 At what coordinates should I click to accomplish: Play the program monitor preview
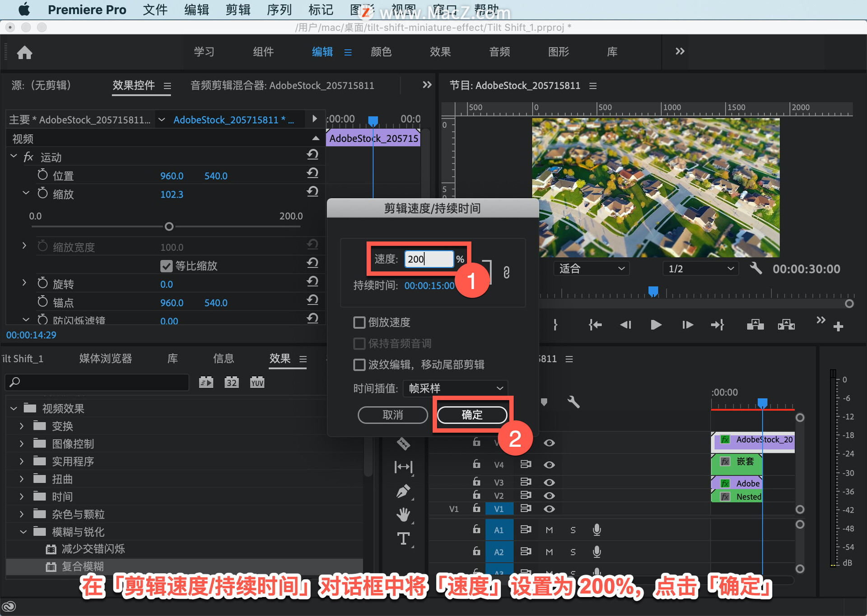point(656,325)
